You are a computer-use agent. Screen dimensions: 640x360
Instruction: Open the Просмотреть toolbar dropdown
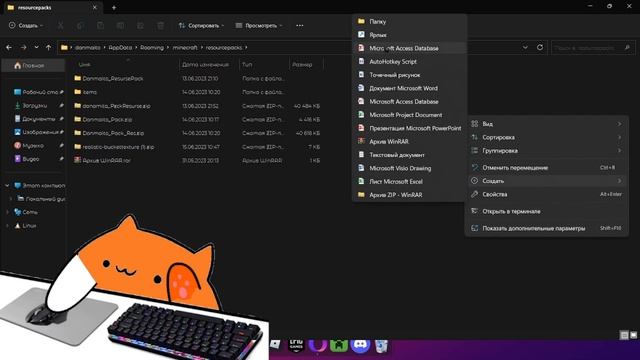(x=259, y=25)
